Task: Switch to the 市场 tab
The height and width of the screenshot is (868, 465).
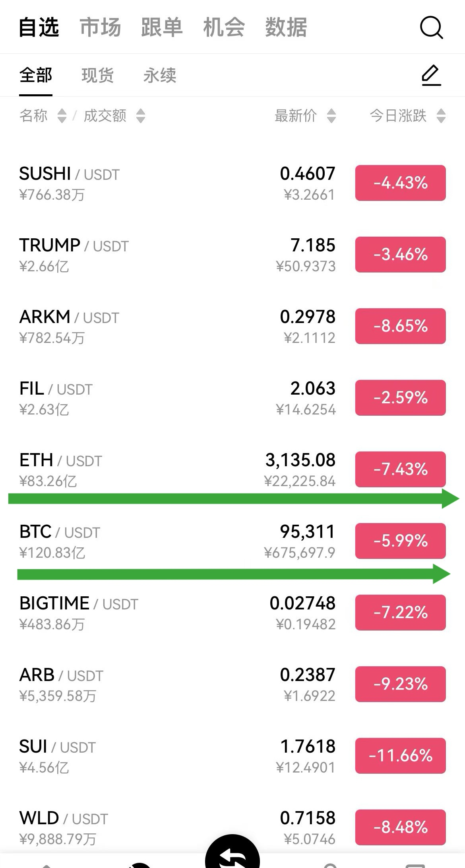Action: click(100, 27)
